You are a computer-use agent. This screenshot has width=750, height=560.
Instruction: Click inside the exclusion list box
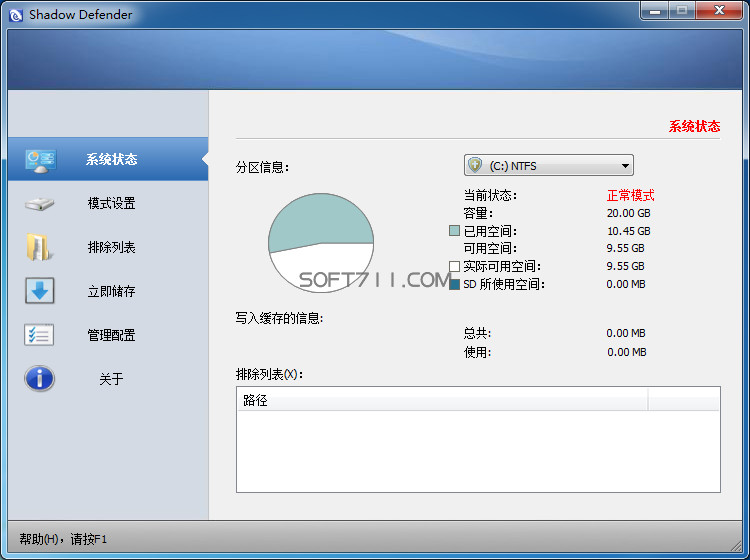point(478,451)
